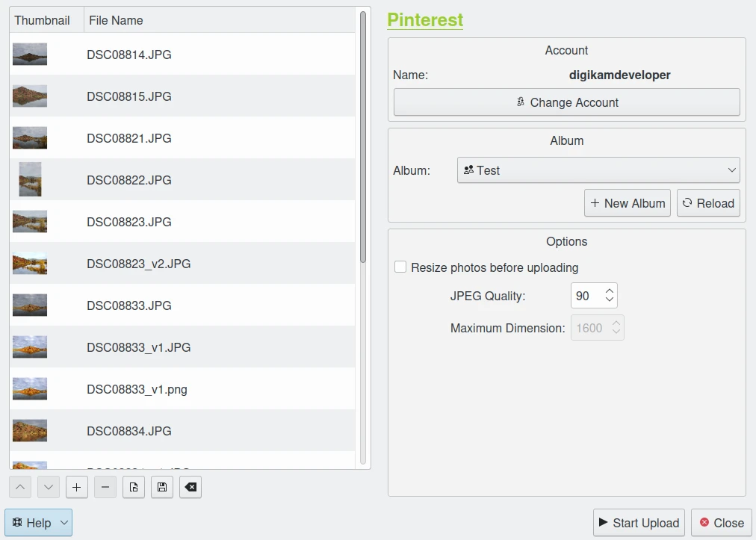The width and height of the screenshot is (756, 540).
Task: Select the DSC08822.JPG thumbnail
Action: (x=30, y=180)
